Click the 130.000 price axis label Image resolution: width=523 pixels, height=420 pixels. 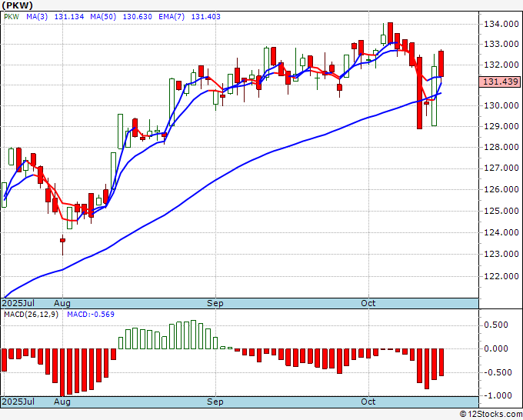[501, 105]
